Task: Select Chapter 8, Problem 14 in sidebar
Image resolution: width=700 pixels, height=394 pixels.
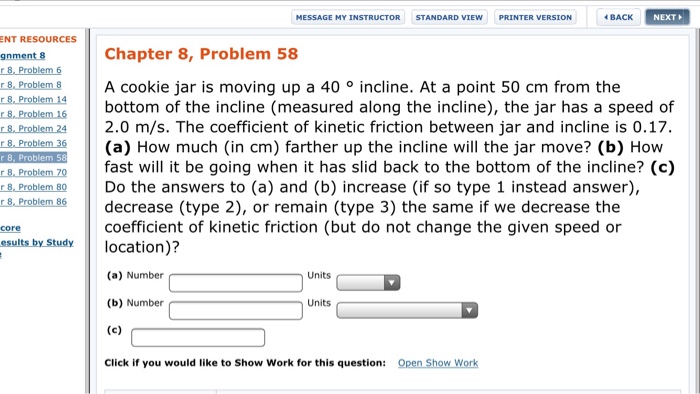Action: (x=33, y=100)
